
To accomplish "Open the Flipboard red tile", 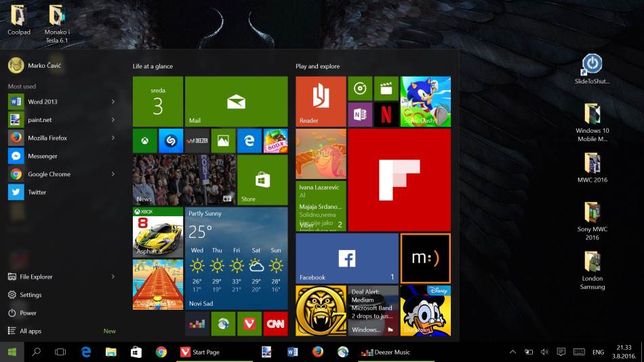I will point(399,180).
